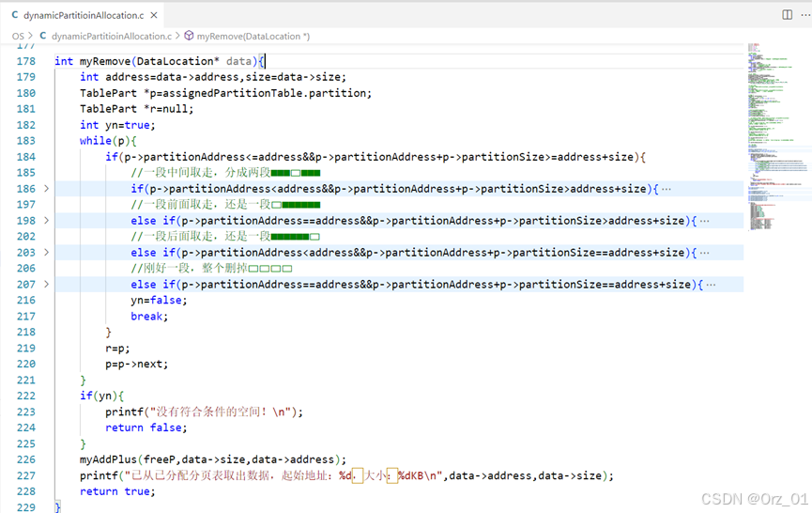Click the comment on line 185

pyautogui.click(x=225, y=173)
